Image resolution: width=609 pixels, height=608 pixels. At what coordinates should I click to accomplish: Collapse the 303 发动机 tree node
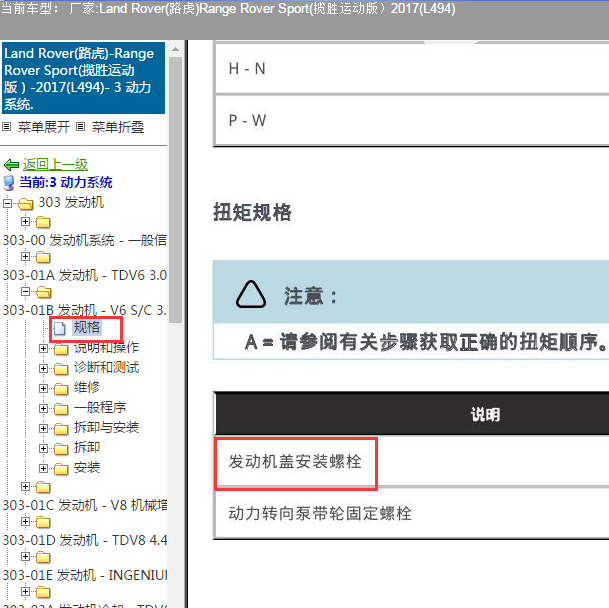(x=7, y=203)
